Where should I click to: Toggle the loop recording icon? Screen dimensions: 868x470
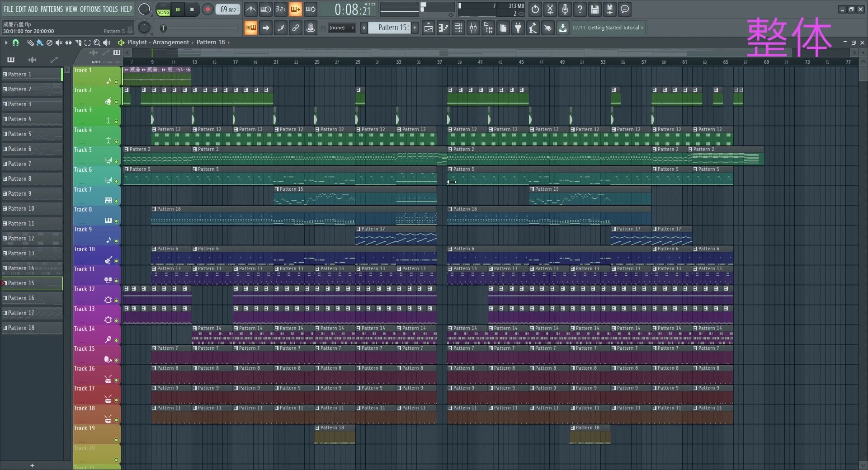[311, 9]
